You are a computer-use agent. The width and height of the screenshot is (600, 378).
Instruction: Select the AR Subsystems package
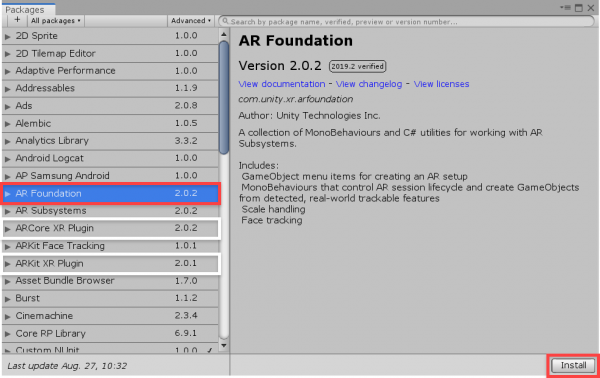pos(110,211)
